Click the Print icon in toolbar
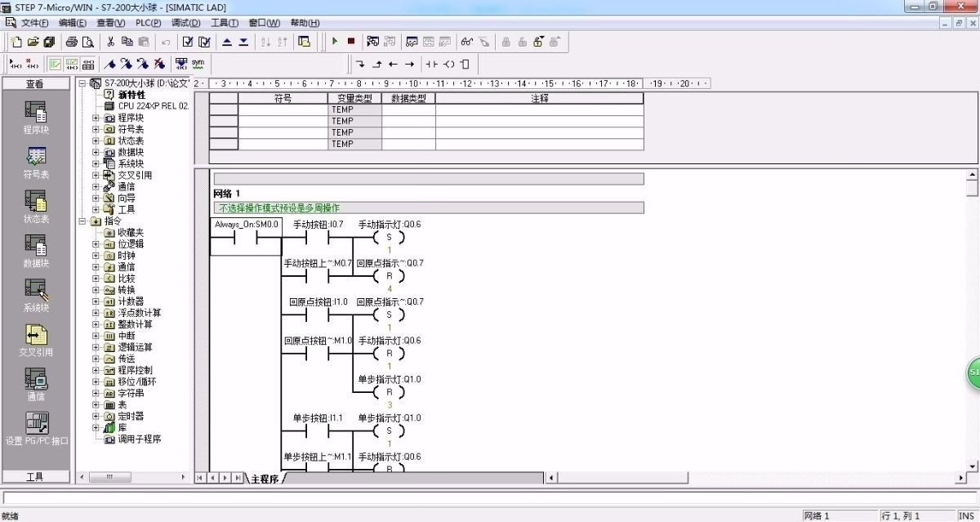This screenshot has height=522, width=980. click(72, 42)
